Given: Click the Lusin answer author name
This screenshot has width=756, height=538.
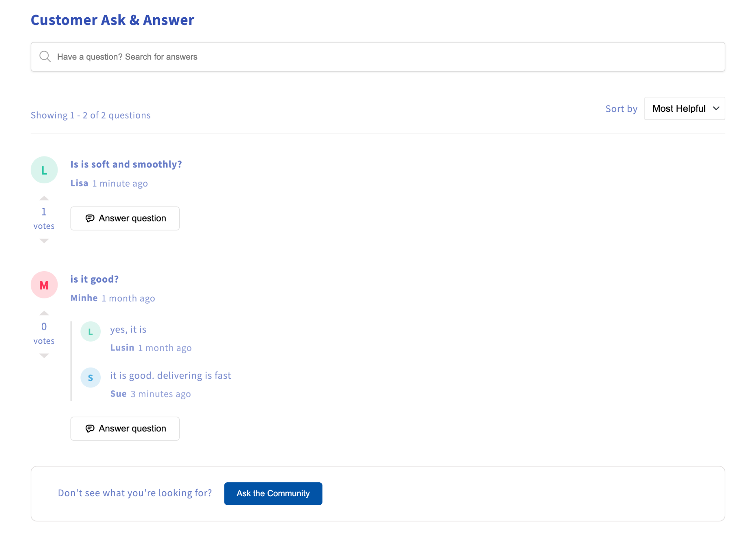Looking at the screenshot, I should click(122, 348).
